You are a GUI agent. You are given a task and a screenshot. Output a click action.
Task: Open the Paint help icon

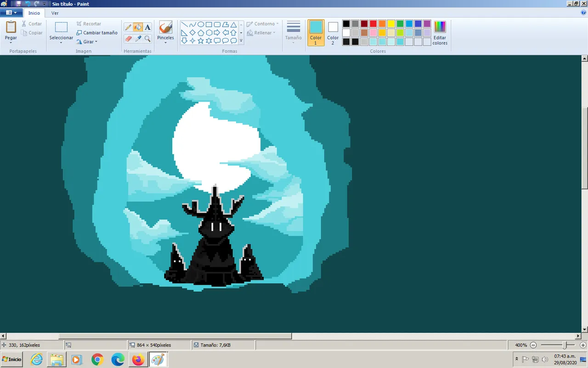tap(583, 13)
